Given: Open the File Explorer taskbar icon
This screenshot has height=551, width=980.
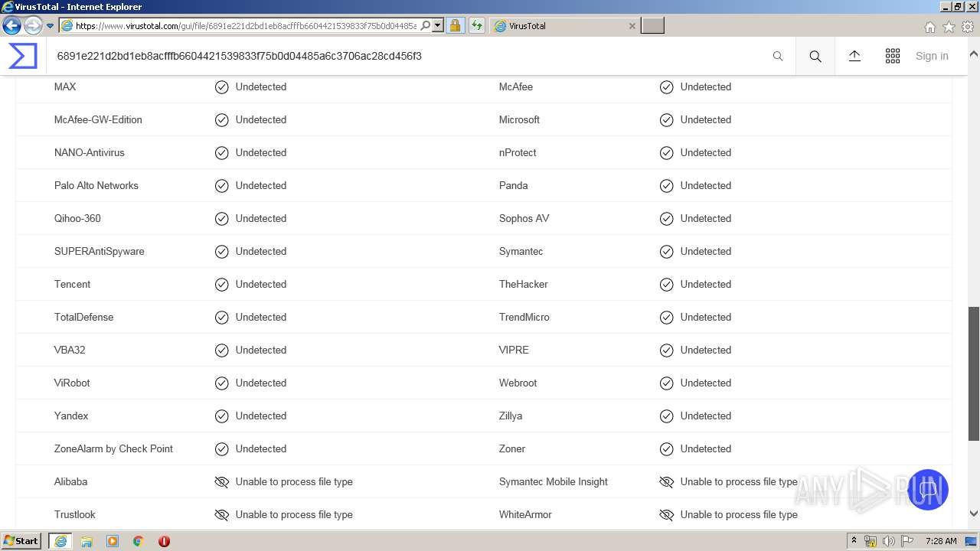Looking at the screenshot, I should click(87, 541).
